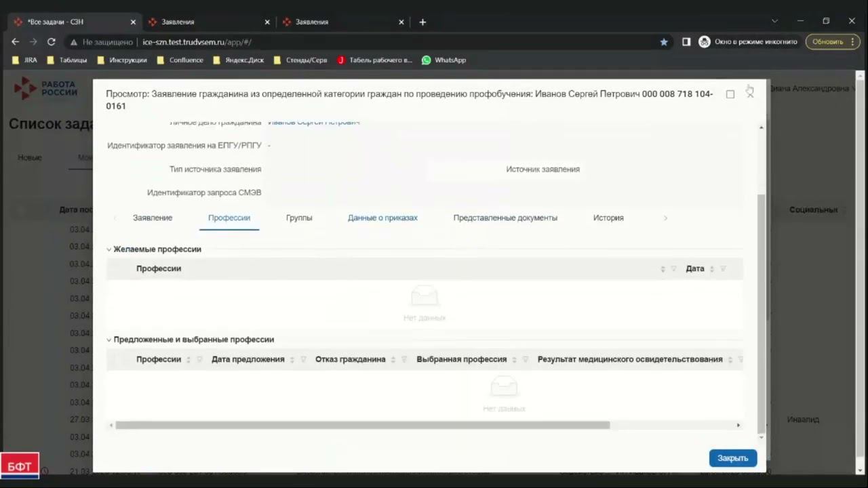868x488 pixels.
Task: Sort by Выбранная профессия column
Action: pyautogui.click(x=515, y=360)
